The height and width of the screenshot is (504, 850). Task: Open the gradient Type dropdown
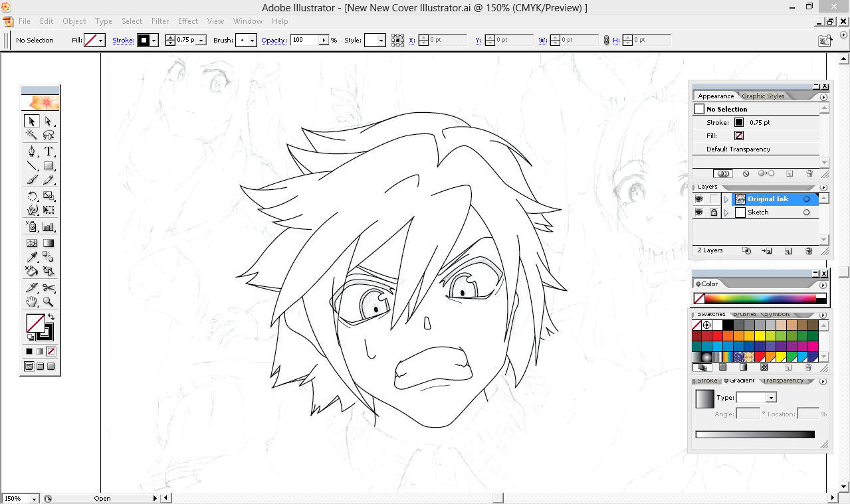point(771,398)
